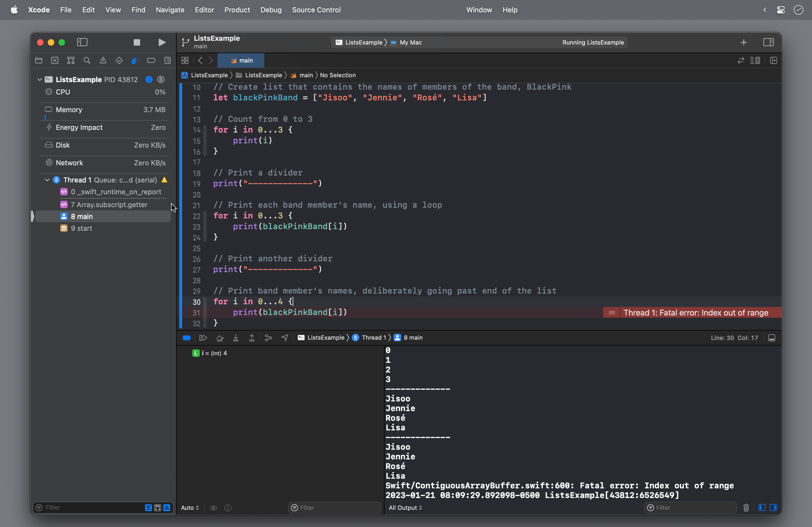Collapse the Thread 1 queue listing

[x=47, y=180]
